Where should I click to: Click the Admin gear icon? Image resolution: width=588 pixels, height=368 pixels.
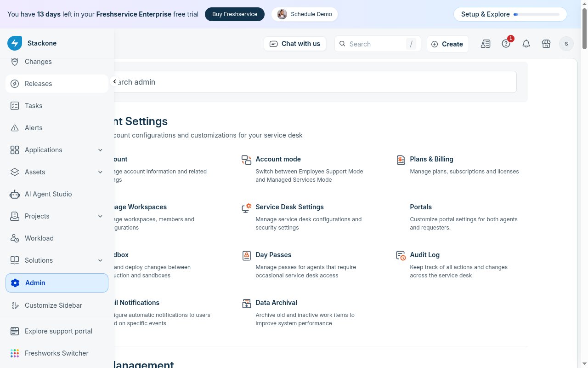pos(15,283)
